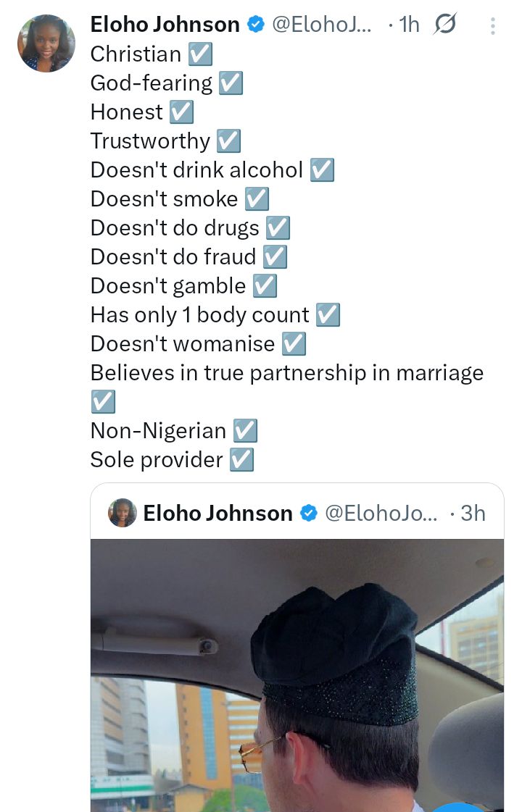Viewport: 522px width, 812px height.
Task: Open the 3h timestamp of quoted tweet
Action: 473,514
